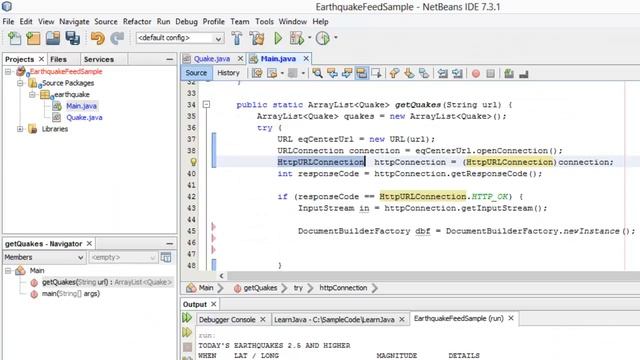Open the Debug menu
The width and height of the screenshot is (640, 360).
tap(187, 22)
